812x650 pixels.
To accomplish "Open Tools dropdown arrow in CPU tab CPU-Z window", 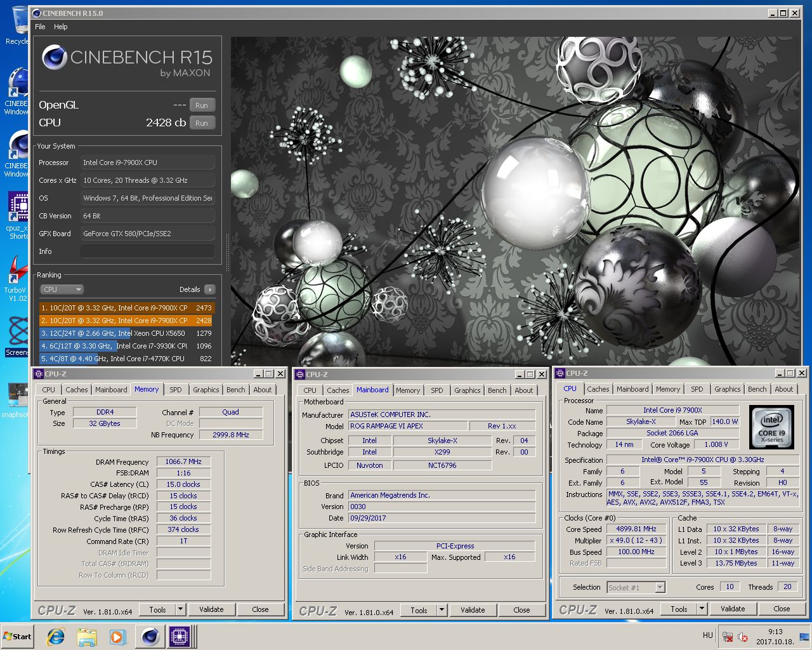I will click(x=702, y=609).
